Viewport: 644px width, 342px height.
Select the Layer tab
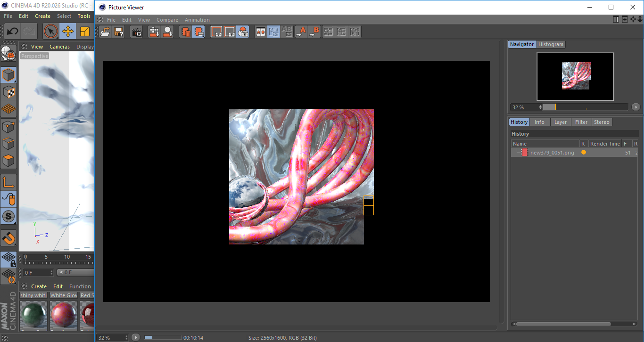[x=561, y=122]
